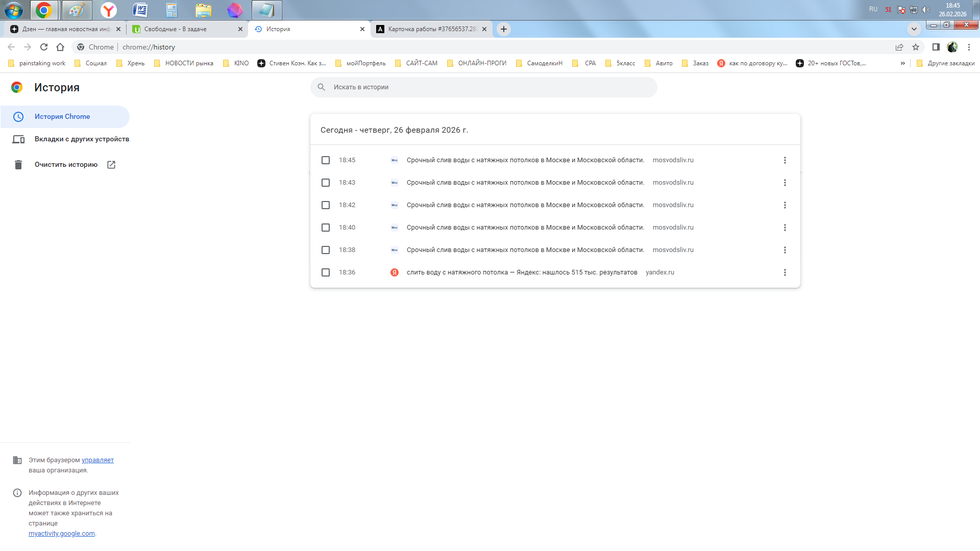Check the 18:45 history entry checkbox
The image size is (980, 551).
pyautogui.click(x=326, y=160)
